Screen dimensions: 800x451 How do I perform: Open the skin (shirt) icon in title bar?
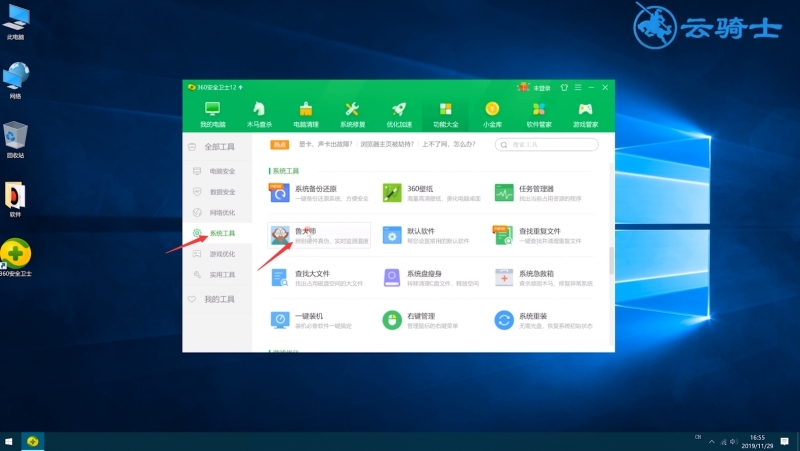pos(564,88)
